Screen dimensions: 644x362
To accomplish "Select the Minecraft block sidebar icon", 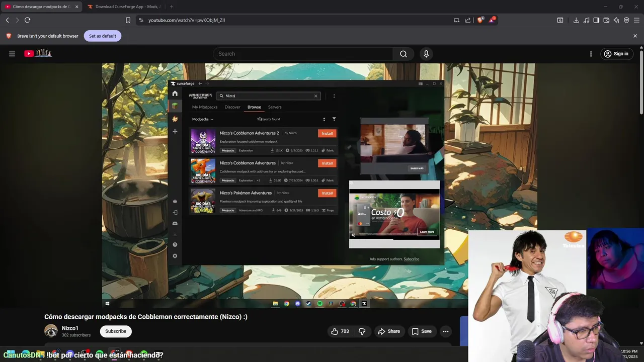I will [175, 106].
